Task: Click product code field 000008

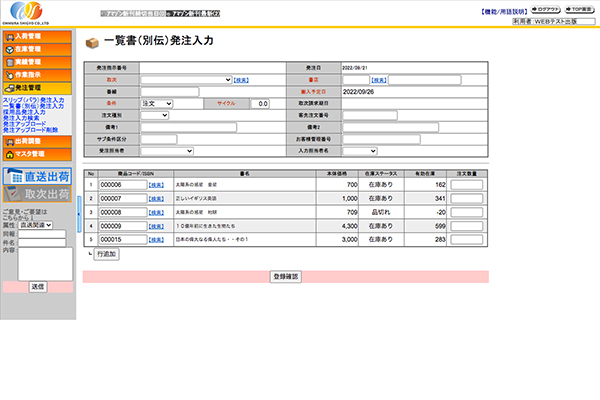Action: coord(123,212)
